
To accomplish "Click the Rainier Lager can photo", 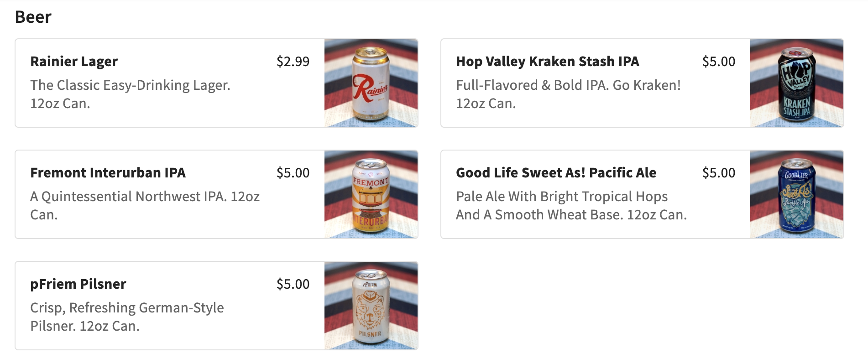I will pyautogui.click(x=371, y=83).
